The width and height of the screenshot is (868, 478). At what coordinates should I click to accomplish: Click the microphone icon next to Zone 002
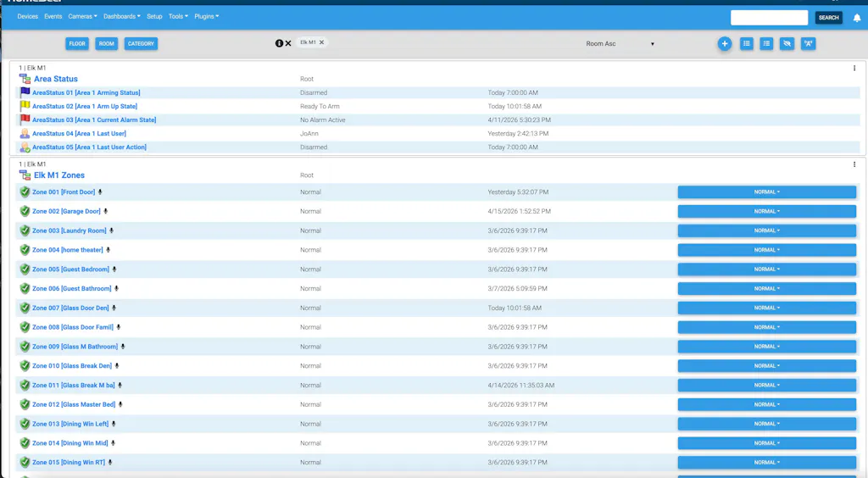click(x=106, y=212)
